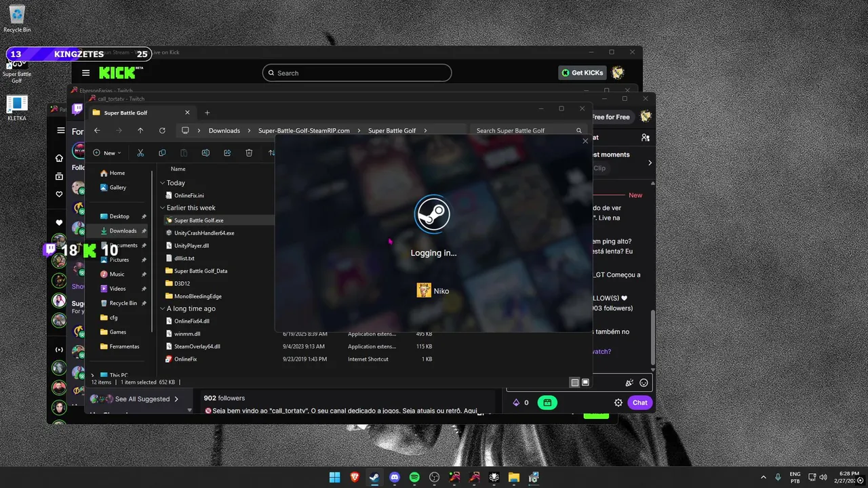Image resolution: width=868 pixels, height=488 pixels.
Task: Select UnityCrashHandler64.exe file
Action: [x=204, y=233]
